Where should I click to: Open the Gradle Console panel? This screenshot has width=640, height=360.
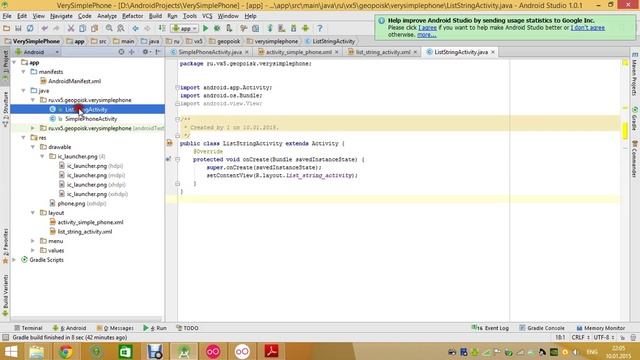coord(542,328)
